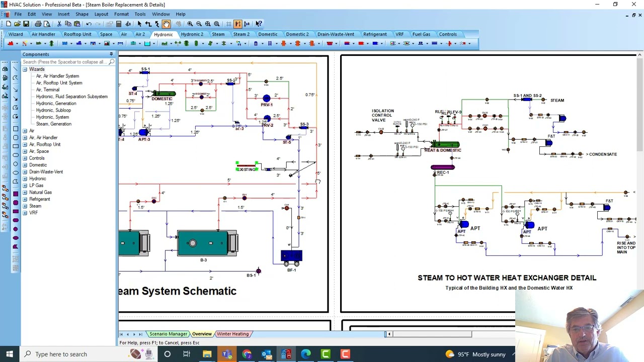644x362 pixels.
Task: Open the Insert menu
Action: click(x=63, y=14)
